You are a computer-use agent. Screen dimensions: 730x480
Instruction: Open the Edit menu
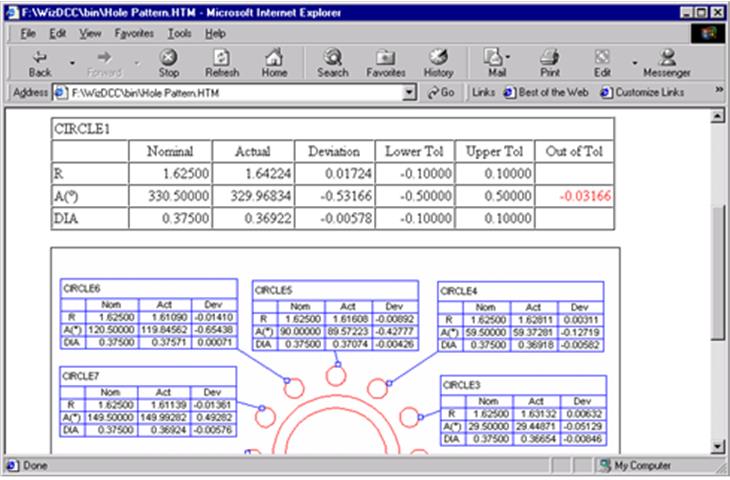[58, 34]
